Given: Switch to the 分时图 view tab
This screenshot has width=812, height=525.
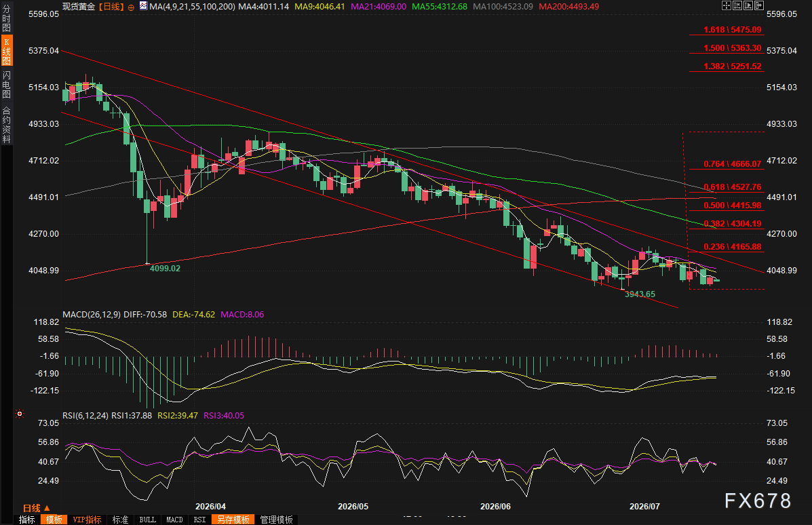Looking at the screenshot, I should tap(6, 18).
